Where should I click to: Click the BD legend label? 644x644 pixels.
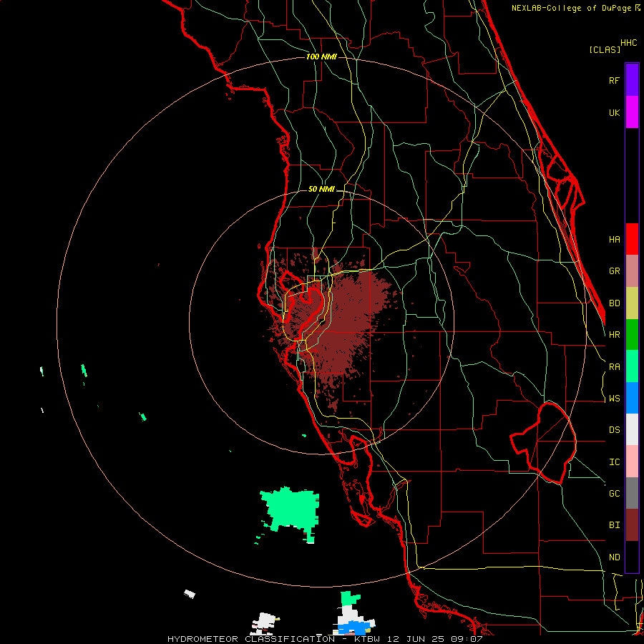tap(614, 303)
